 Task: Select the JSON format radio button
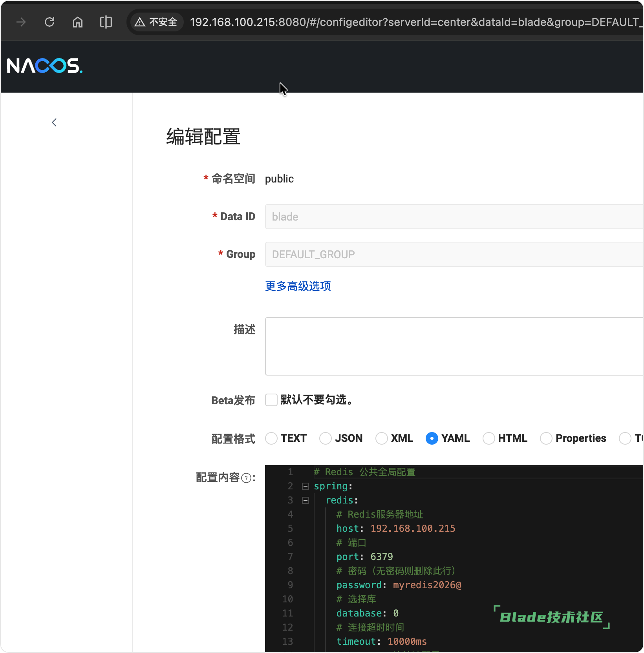(x=326, y=438)
